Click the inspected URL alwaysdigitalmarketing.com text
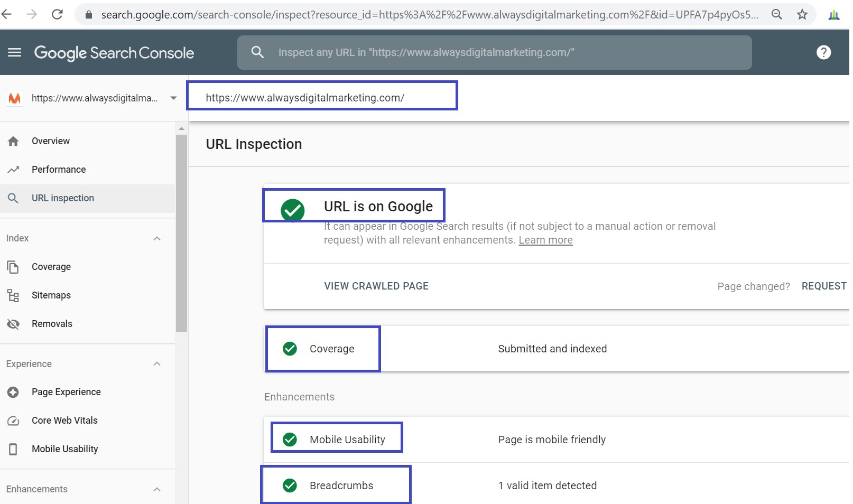The height and width of the screenshot is (504, 853). point(305,98)
